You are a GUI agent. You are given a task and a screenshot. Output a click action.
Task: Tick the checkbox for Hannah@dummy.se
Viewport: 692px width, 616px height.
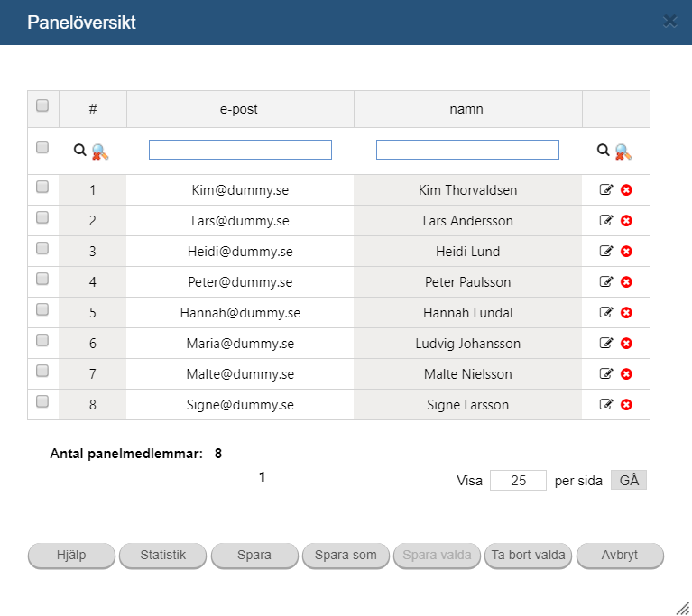click(x=42, y=309)
